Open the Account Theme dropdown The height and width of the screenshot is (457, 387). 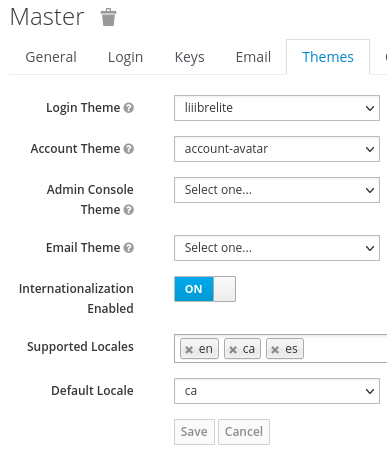point(277,149)
